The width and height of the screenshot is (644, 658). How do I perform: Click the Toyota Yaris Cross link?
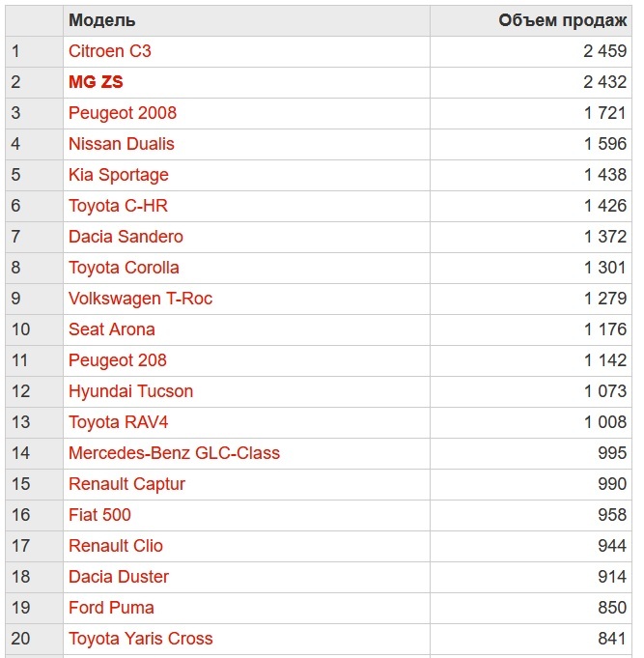[140, 639]
